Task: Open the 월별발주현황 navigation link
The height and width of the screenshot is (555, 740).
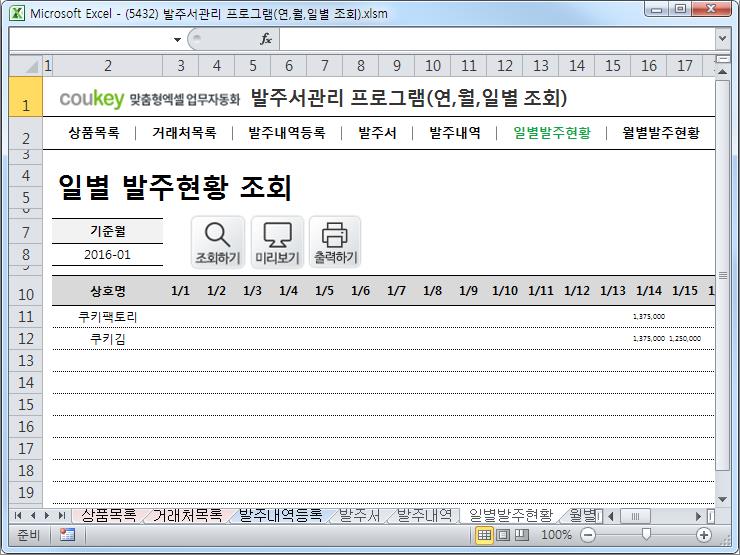Action: [x=661, y=133]
